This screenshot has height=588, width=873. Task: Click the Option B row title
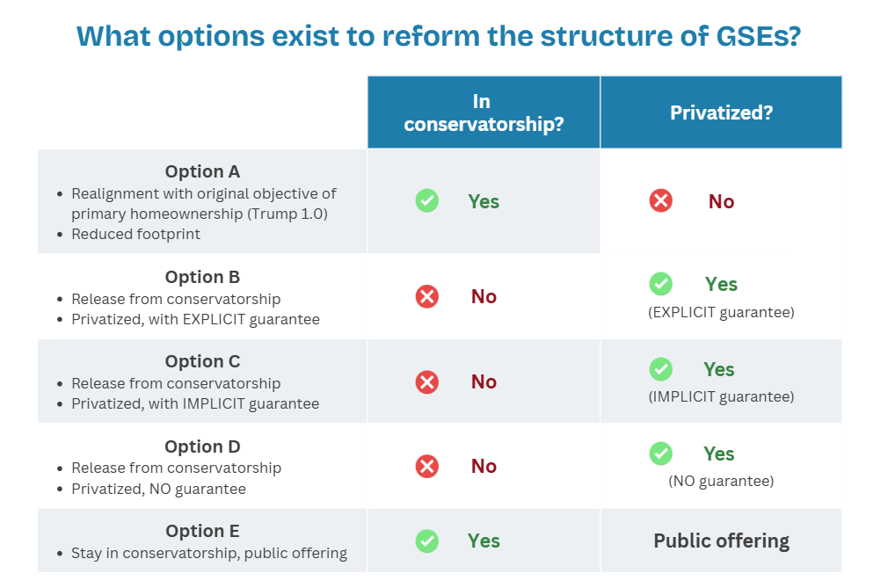203,277
